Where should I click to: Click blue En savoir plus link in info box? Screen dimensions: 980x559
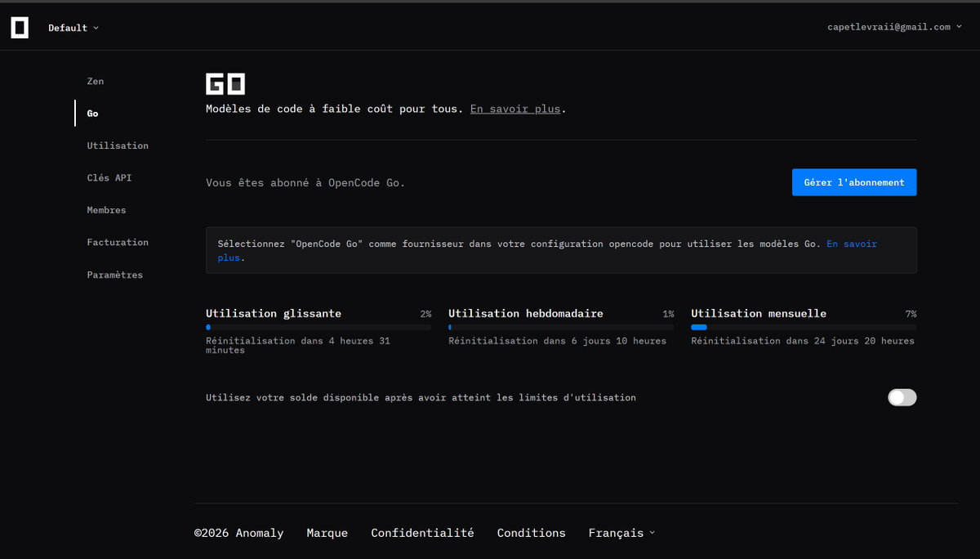(x=852, y=244)
